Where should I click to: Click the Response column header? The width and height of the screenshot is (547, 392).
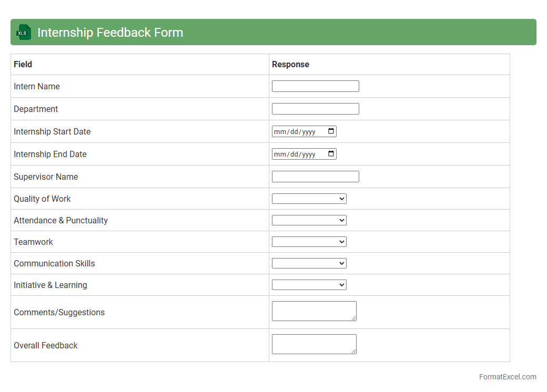coord(290,64)
